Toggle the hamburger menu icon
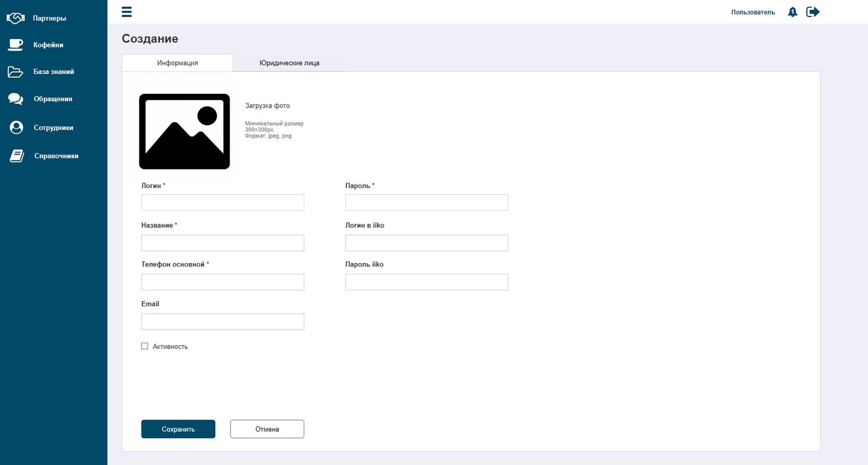This screenshot has width=868, height=465. tap(127, 11)
